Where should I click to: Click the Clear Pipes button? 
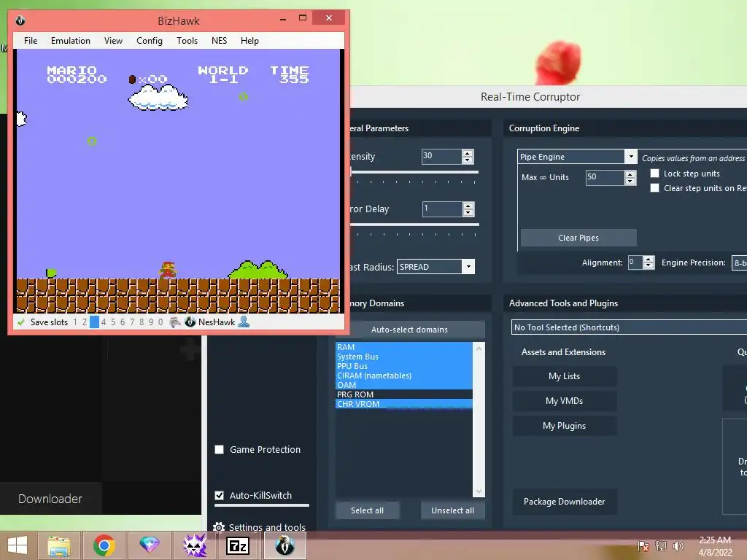pos(578,238)
